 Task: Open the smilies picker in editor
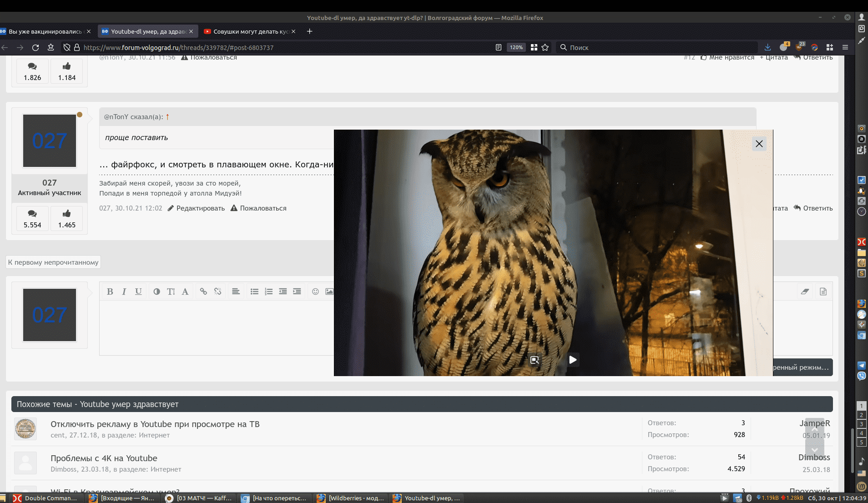pyautogui.click(x=315, y=292)
